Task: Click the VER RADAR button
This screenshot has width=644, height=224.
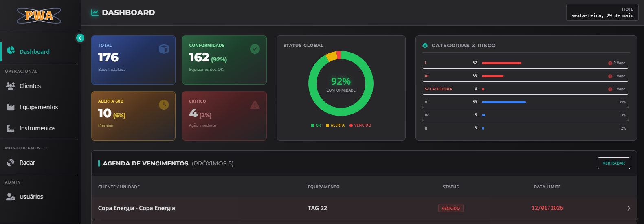Action: (x=614, y=163)
